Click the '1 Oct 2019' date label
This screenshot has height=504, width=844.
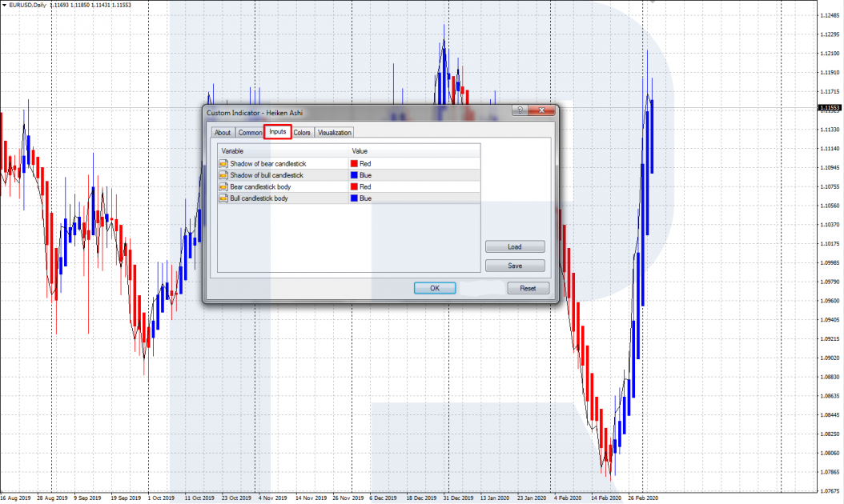(x=161, y=498)
